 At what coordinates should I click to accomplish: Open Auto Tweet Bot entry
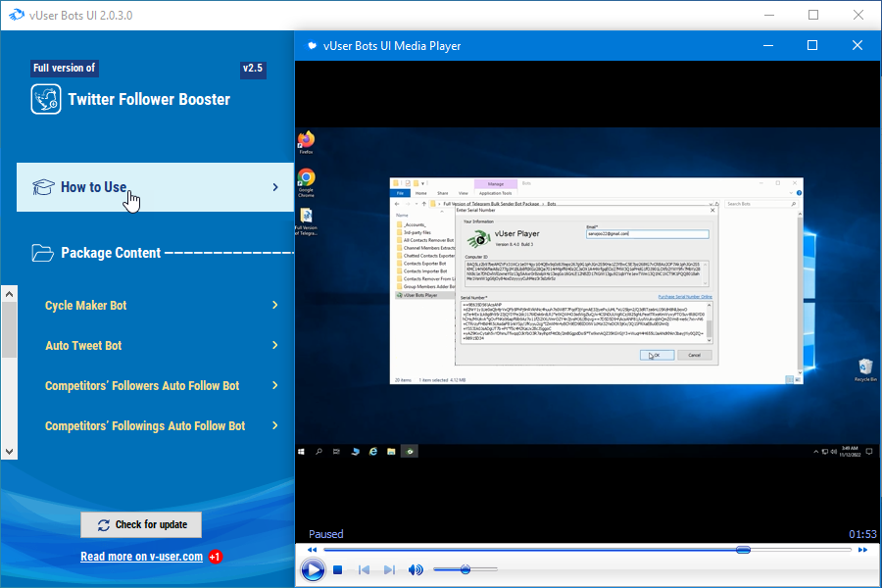(x=83, y=346)
